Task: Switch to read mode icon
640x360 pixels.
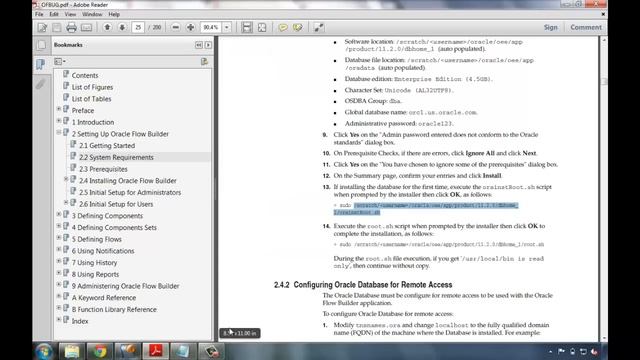Action: [319, 27]
